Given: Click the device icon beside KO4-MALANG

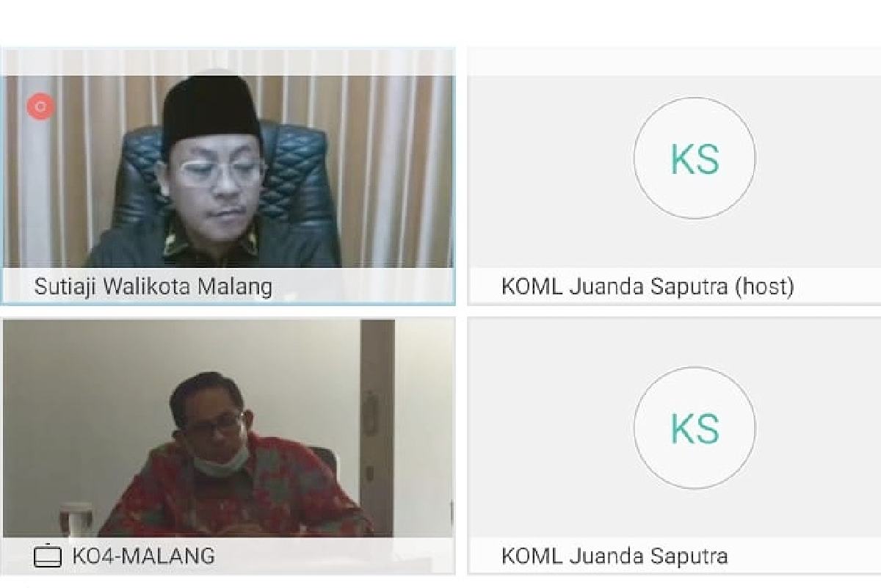Looking at the screenshot, I should tap(48, 555).
